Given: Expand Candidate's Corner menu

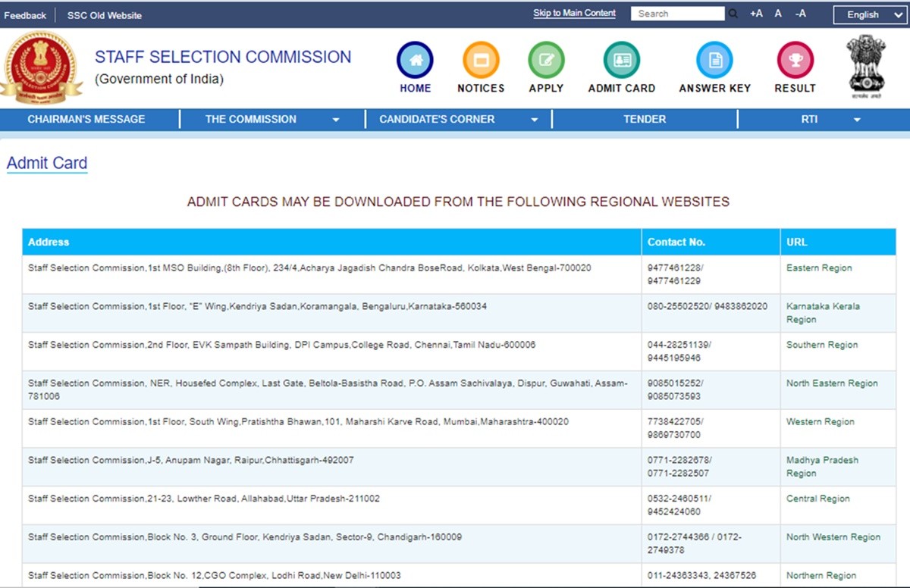Looking at the screenshot, I should [458, 119].
